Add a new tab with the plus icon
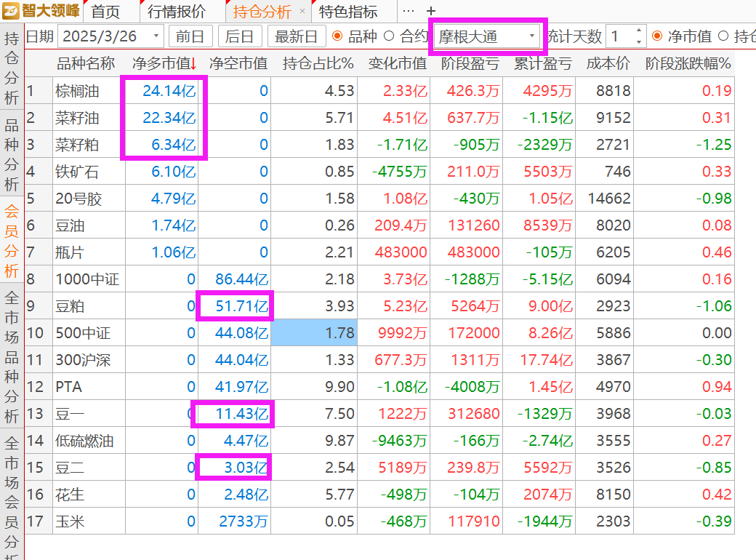Screen dimensions: 756x560 (431, 11)
